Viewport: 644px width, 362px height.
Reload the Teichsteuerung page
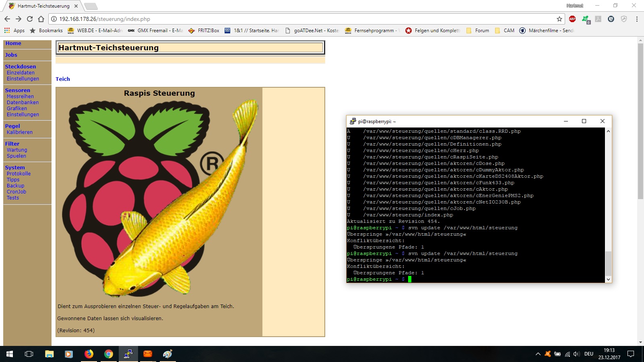pos(30,19)
